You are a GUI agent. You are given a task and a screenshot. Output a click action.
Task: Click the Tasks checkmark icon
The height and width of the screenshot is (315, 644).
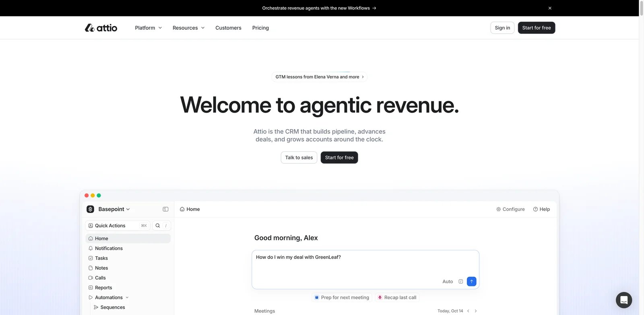(x=91, y=258)
